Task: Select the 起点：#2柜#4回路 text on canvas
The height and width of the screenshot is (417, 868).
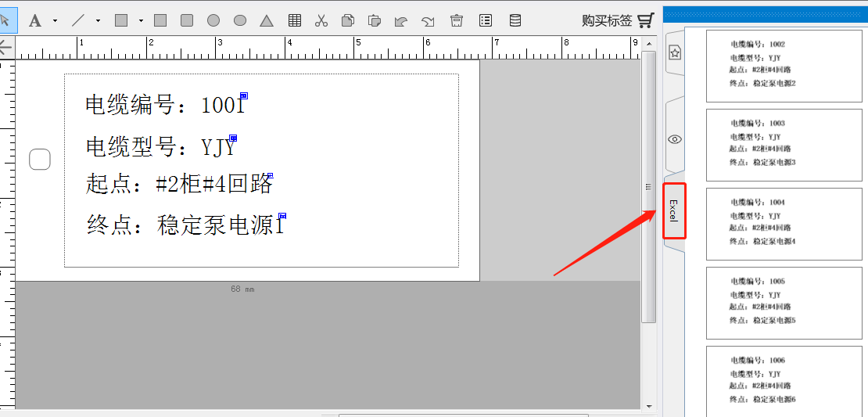Action: 179,184
